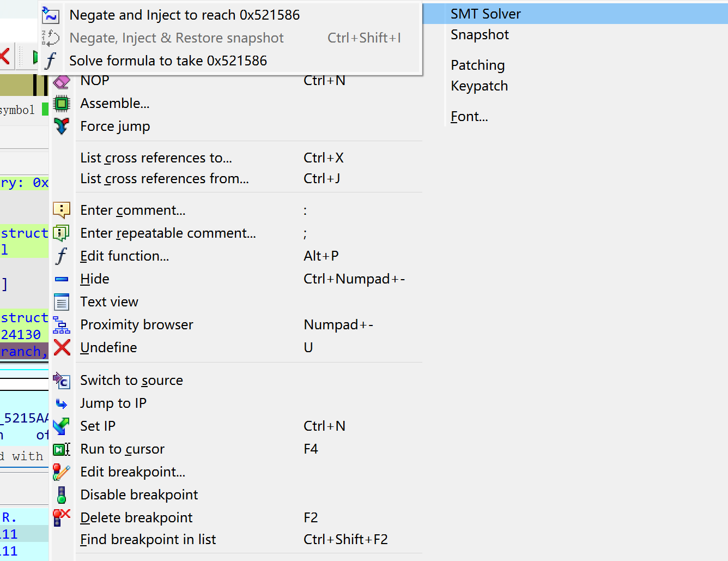The image size is (728, 561).
Task: Click the Run to cursor icon
Action: [x=62, y=449]
